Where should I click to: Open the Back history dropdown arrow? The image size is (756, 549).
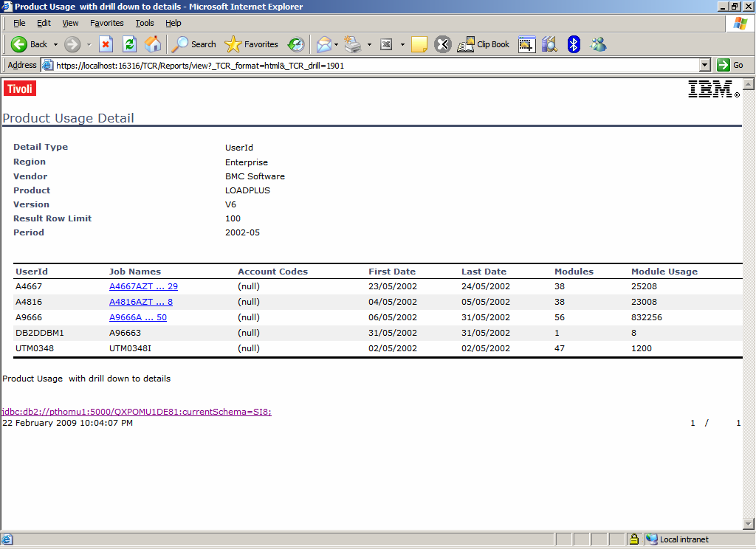coord(55,44)
